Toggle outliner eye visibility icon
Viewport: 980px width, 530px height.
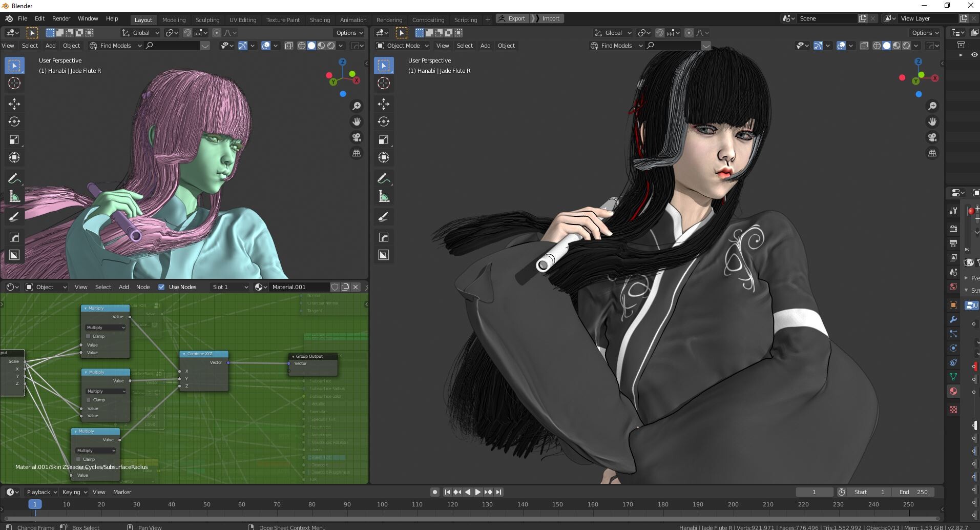[974, 55]
